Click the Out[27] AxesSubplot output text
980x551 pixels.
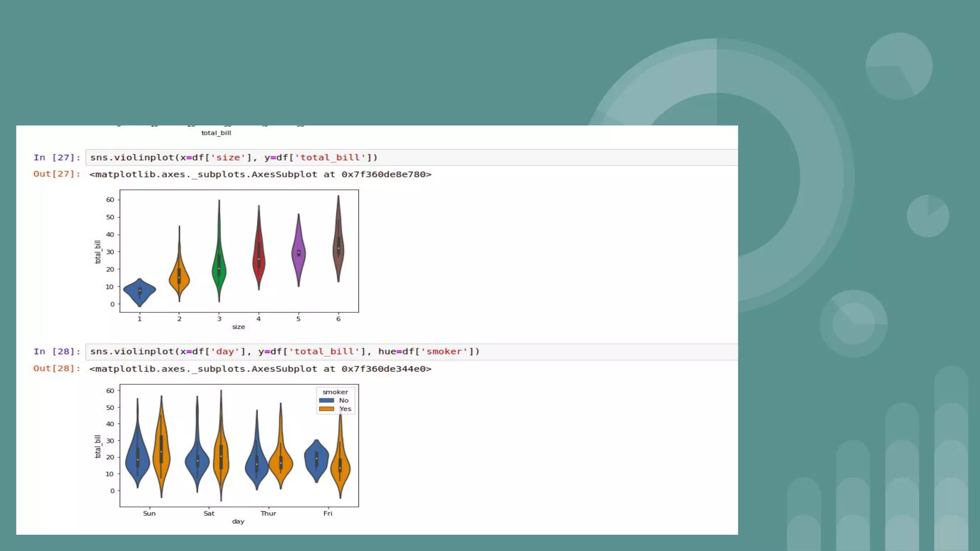(260, 175)
